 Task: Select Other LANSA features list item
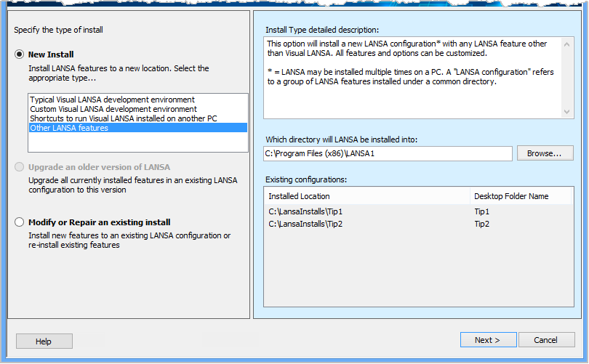pyautogui.click(x=69, y=128)
